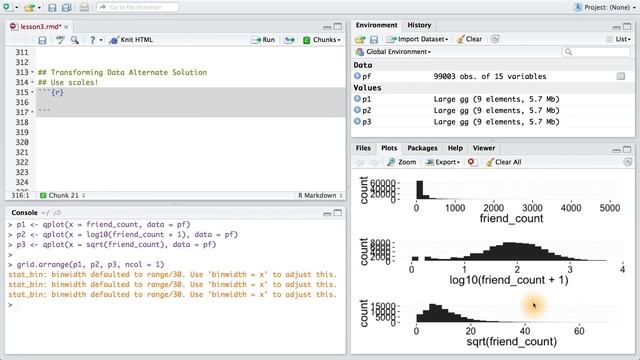Open the Chunk 21 navigator popup

63,196
